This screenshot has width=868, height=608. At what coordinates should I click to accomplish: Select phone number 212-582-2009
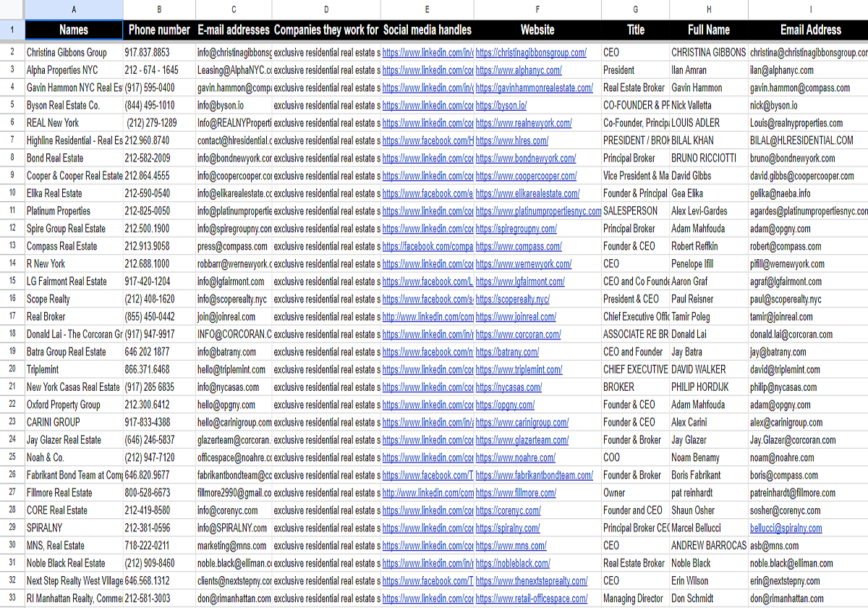tap(159, 159)
